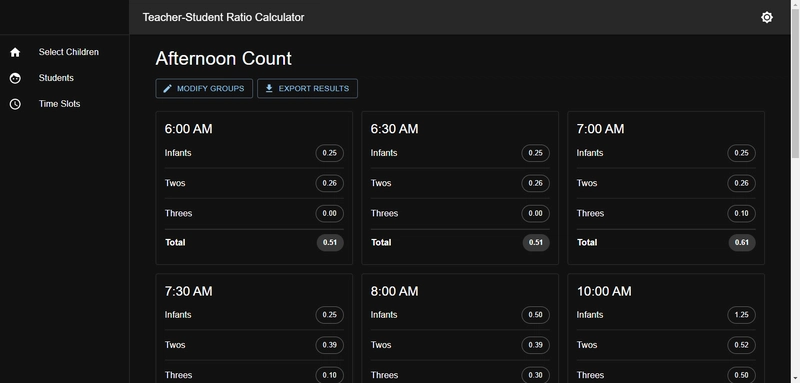Click the pencil icon on Modify Groups

[167, 89]
